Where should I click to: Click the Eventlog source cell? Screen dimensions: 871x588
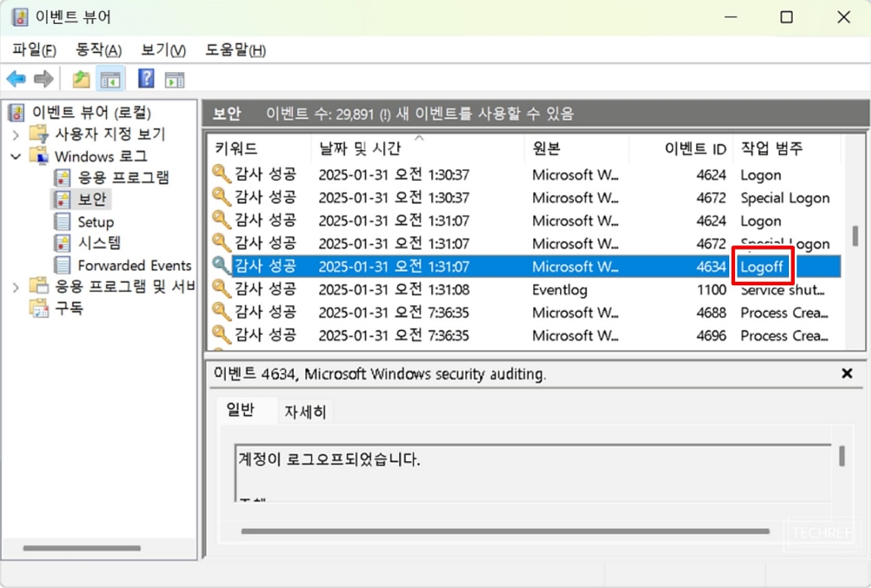click(x=559, y=289)
